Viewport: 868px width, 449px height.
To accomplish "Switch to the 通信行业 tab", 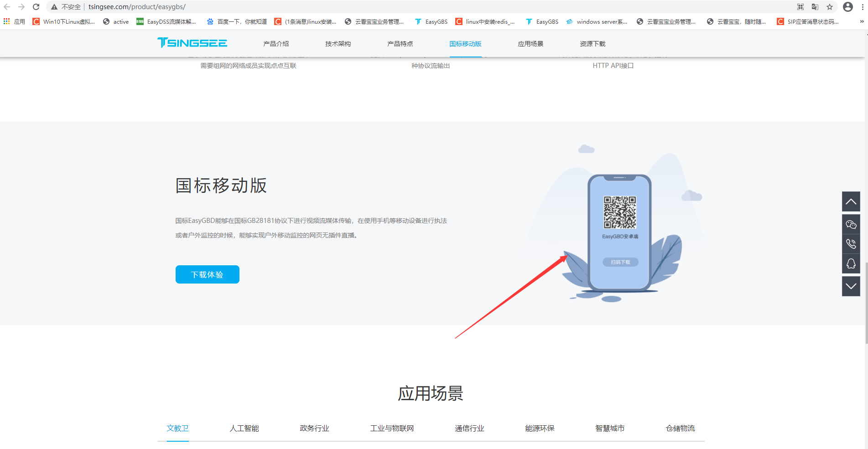I will tap(469, 428).
